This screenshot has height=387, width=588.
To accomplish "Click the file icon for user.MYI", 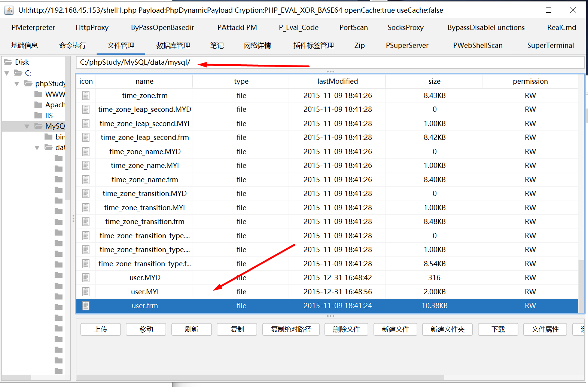I will [x=86, y=292].
